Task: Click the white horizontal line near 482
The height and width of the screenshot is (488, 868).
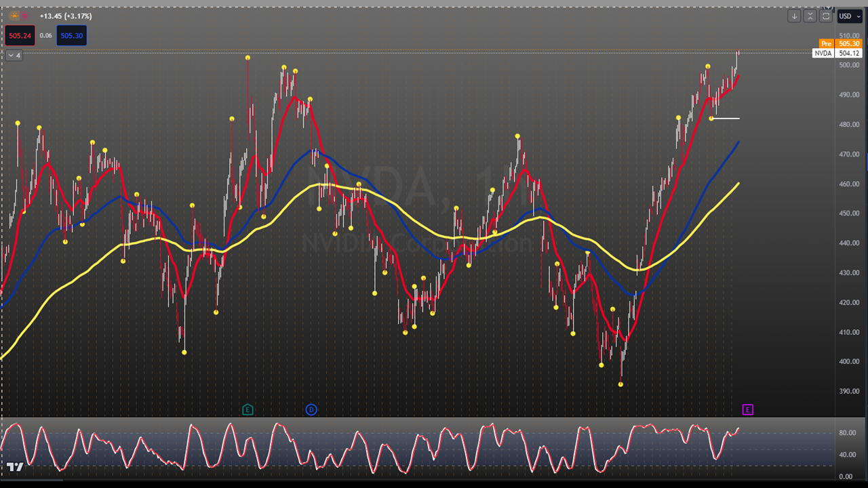Action: 725,119
